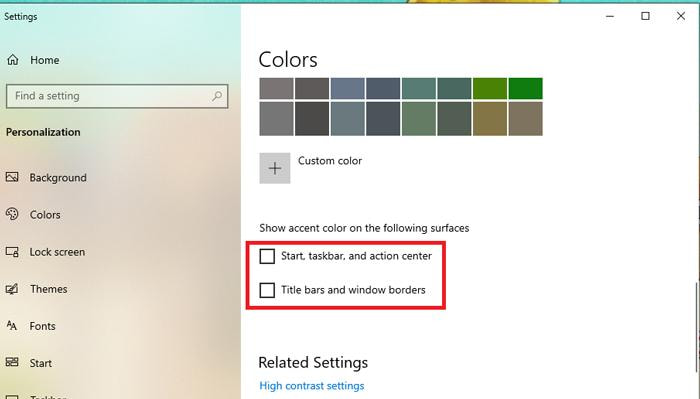Viewport: 700px width, 399px height.
Task: Click the plus icon for Custom color
Action: tap(275, 168)
